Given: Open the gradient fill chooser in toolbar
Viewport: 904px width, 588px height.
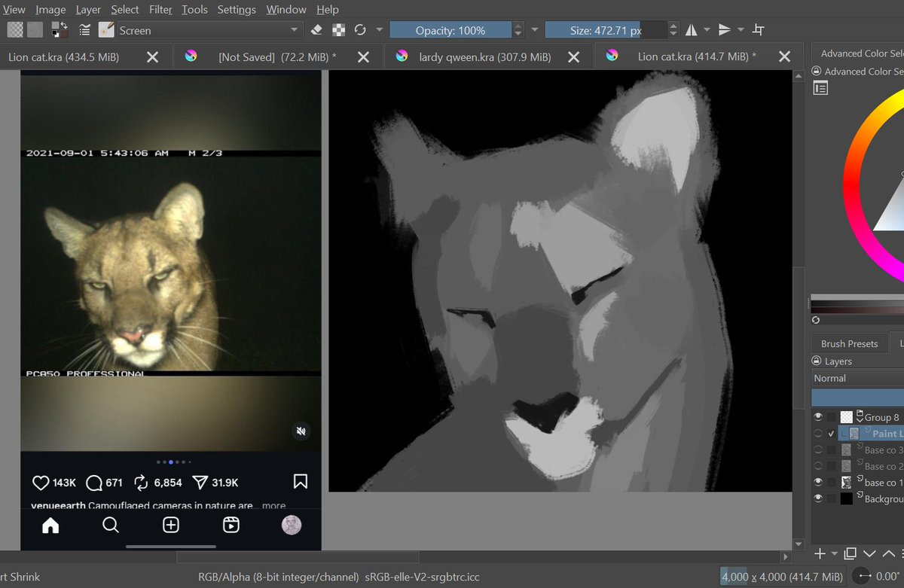Looking at the screenshot, I should point(14,30).
